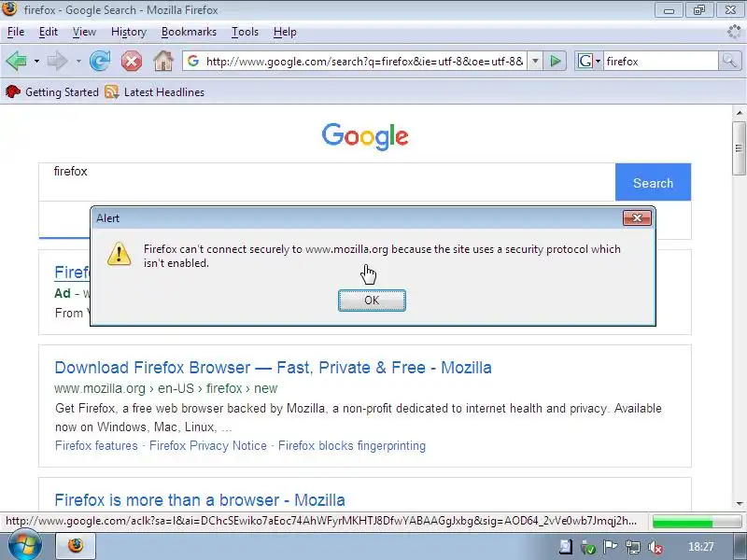Close the Alert dialog with red X
The width and height of the screenshot is (747, 560).
point(637,218)
